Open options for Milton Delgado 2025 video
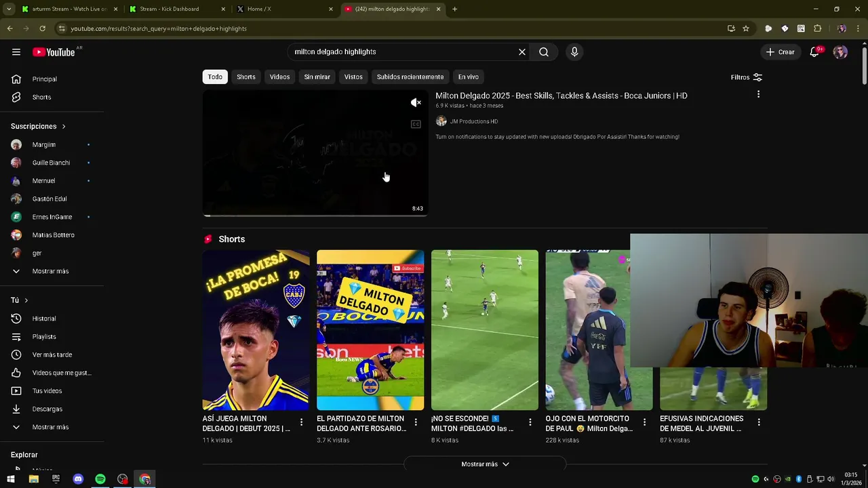Screen dimensions: 868x488 point(758,94)
